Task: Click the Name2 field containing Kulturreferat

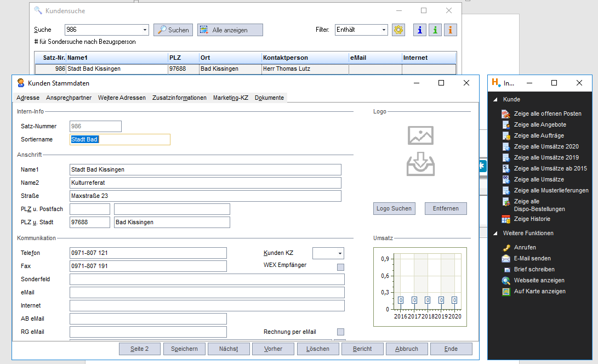Action: click(x=205, y=183)
